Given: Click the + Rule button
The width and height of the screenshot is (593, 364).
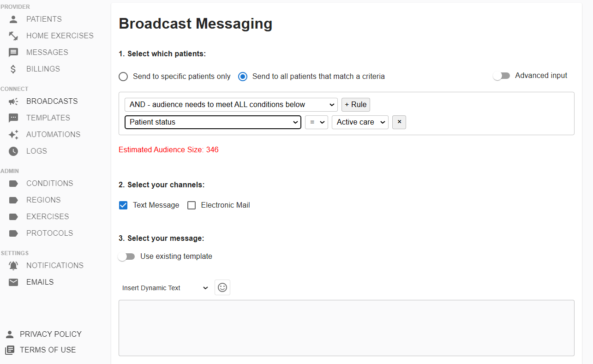Looking at the screenshot, I should (x=355, y=105).
